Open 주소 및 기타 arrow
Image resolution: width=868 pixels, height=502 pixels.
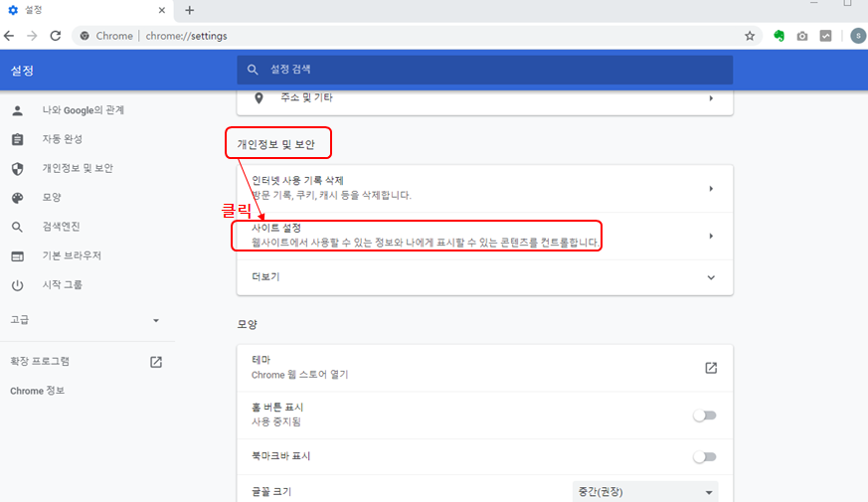click(711, 98)
